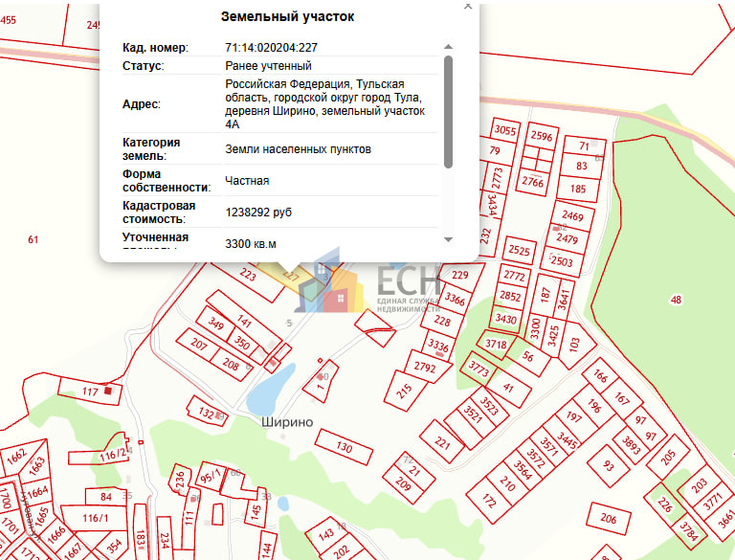Select land parcel 93
735x560 pixels.
[x=608, y=466]
